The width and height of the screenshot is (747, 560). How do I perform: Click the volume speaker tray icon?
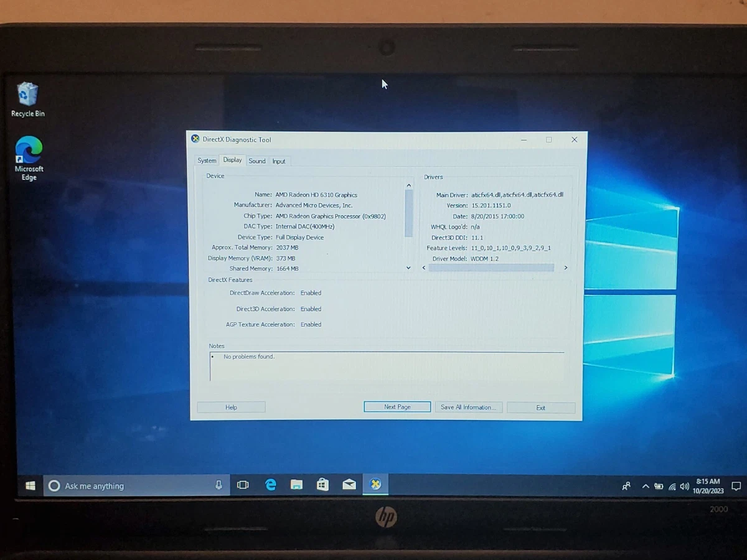685,486
